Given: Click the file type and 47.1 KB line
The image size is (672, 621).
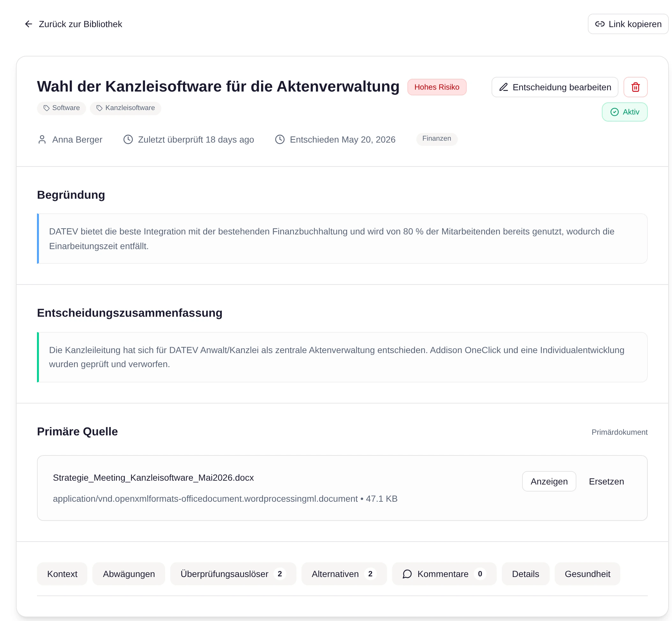Looking at the screenshot, I should [x=225, y=499].
